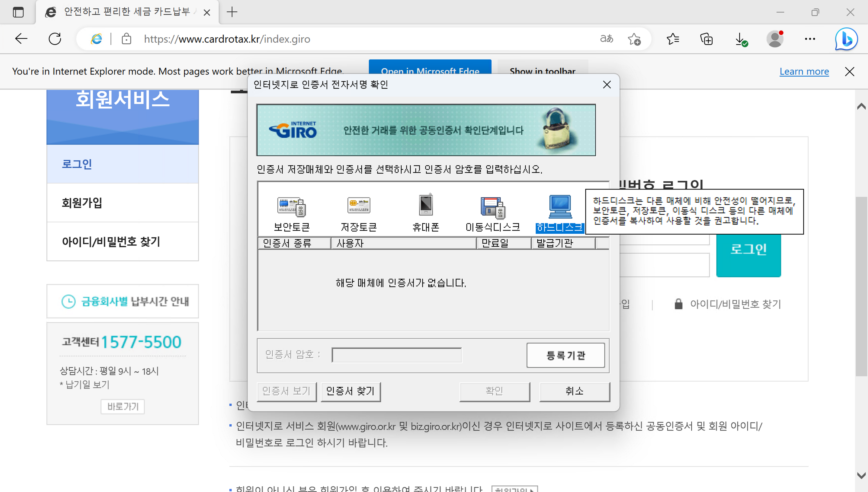Click inside the 인증서 암호 password field
The image size is (868, 492).
point(396,355)
